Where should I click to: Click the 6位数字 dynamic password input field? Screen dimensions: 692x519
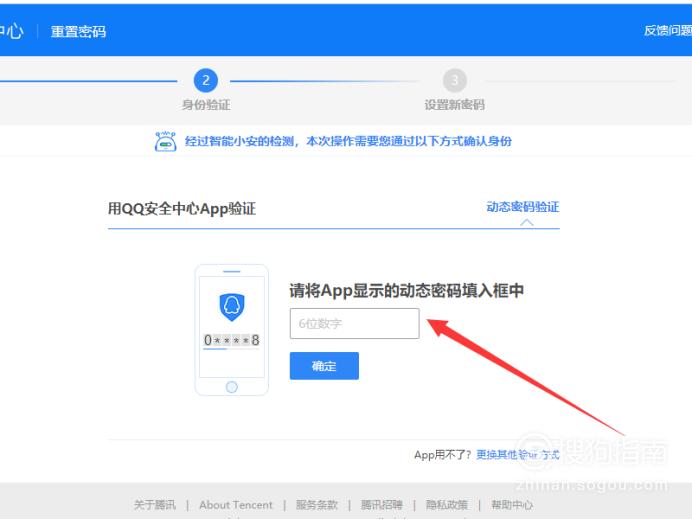pyautogui.click(x=354, y=323)
